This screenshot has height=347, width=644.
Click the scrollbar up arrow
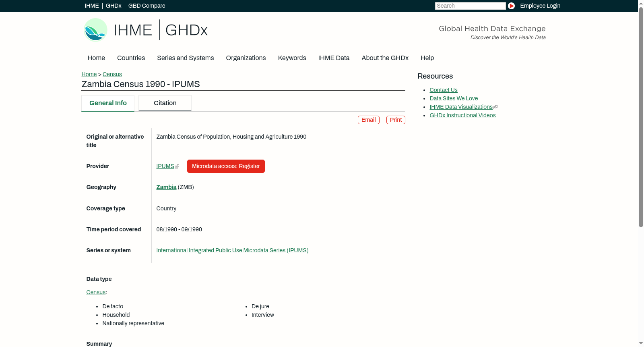(x=641, y=3)
